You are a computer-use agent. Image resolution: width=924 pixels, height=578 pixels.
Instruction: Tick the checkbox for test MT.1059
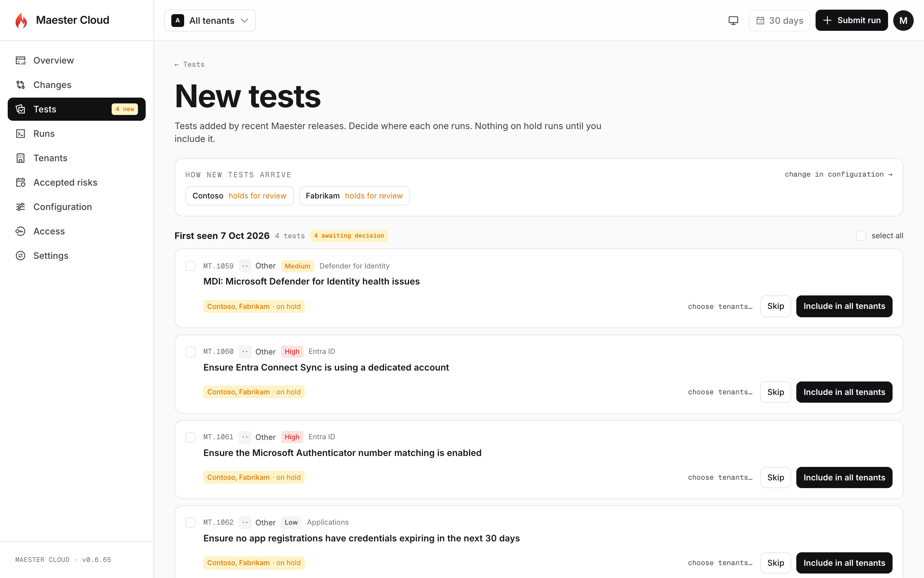pyautogui.click(x=191, y=266)
